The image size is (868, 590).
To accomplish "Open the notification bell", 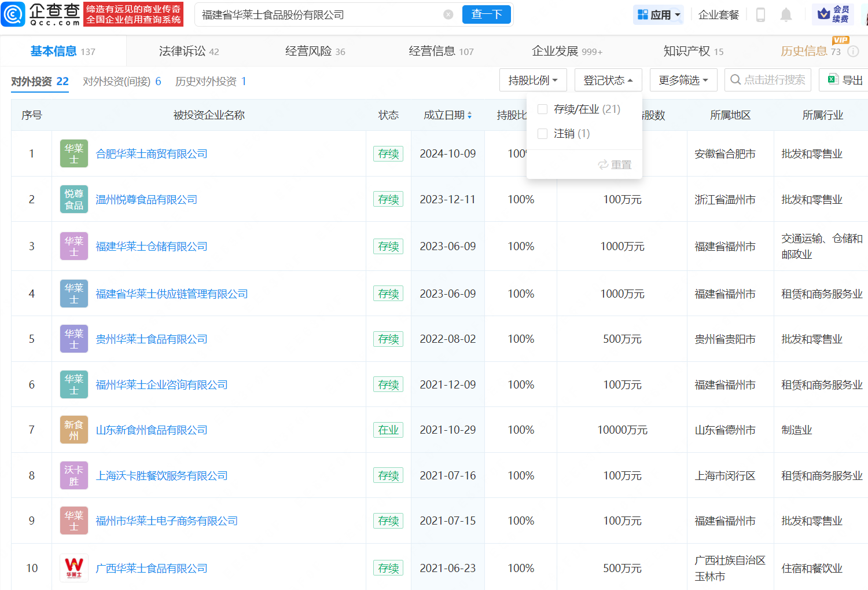I will point(785,15).
